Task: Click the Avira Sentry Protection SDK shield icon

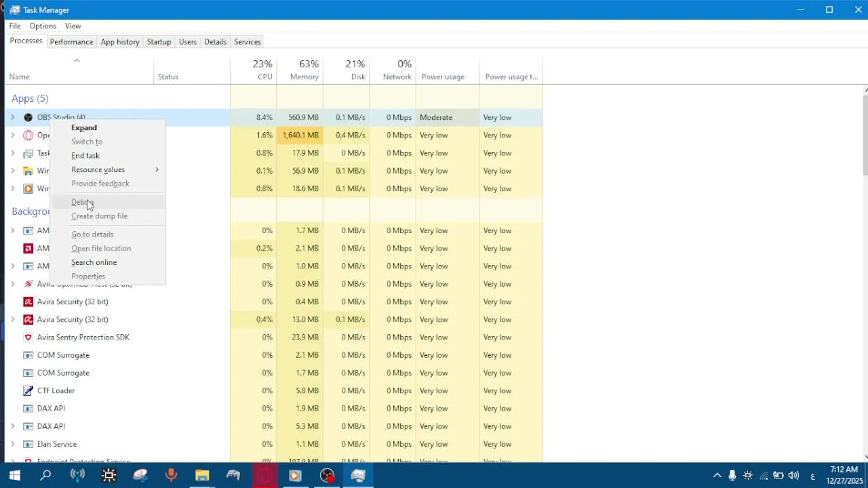Action: coord(28,337)
